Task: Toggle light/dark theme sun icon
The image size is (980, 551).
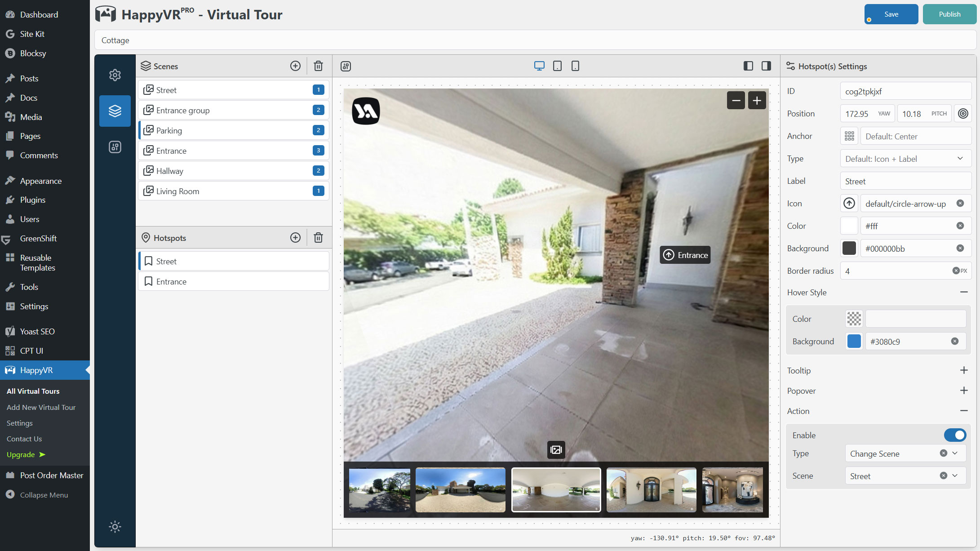Action: (x=115, y=527)
